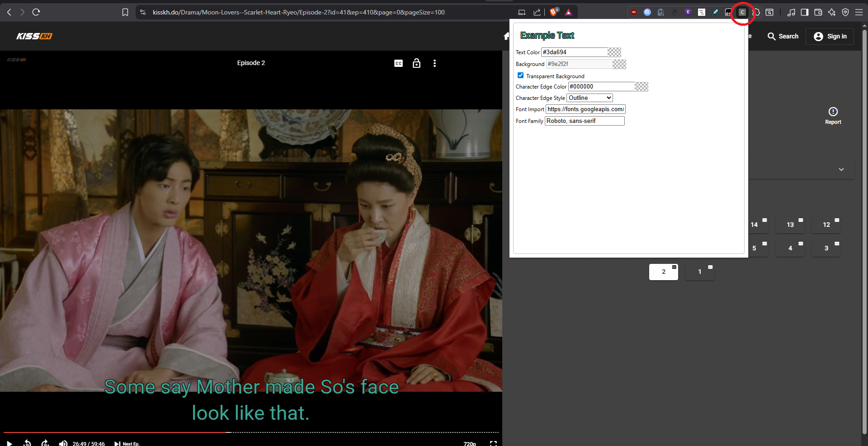
Task: Open Brave Rewards triangle icon
Action: click(x=569, y=12)
